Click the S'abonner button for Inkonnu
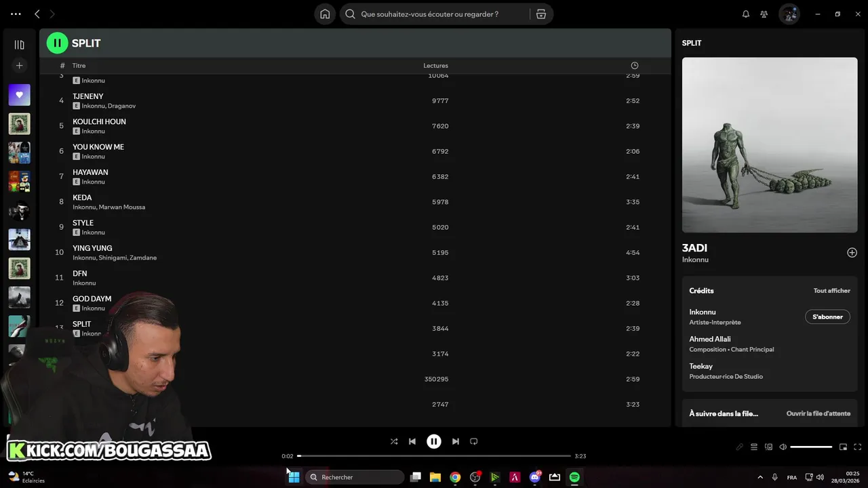 pyautogui.click(x=827, y=317)
